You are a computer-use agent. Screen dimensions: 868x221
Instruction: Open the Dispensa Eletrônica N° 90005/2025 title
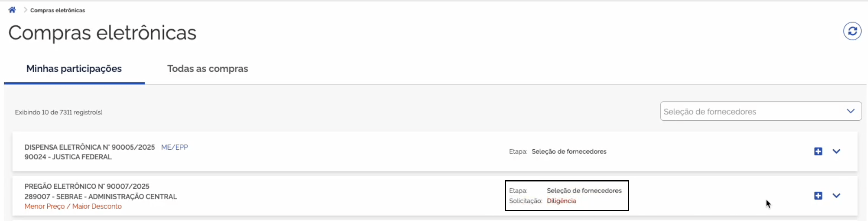coord(90,147)
